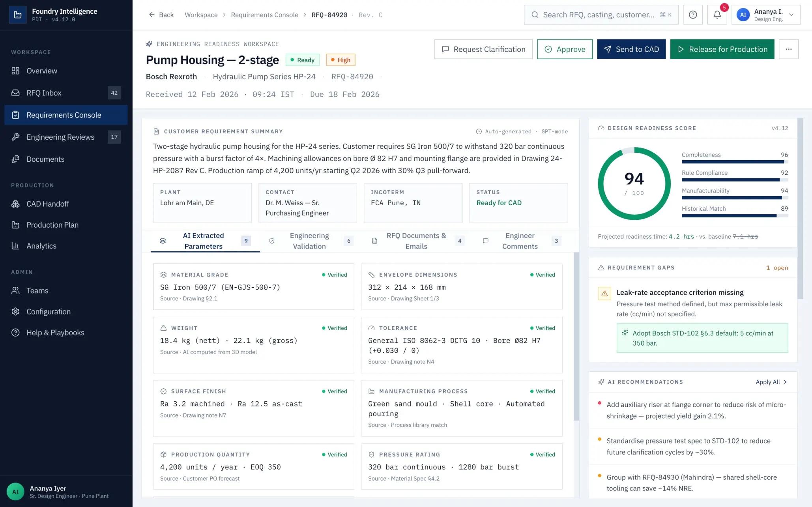Click the Envelope Dimensions ruler icon
Viewport: 812px width, 507px height.
[371, 275]
